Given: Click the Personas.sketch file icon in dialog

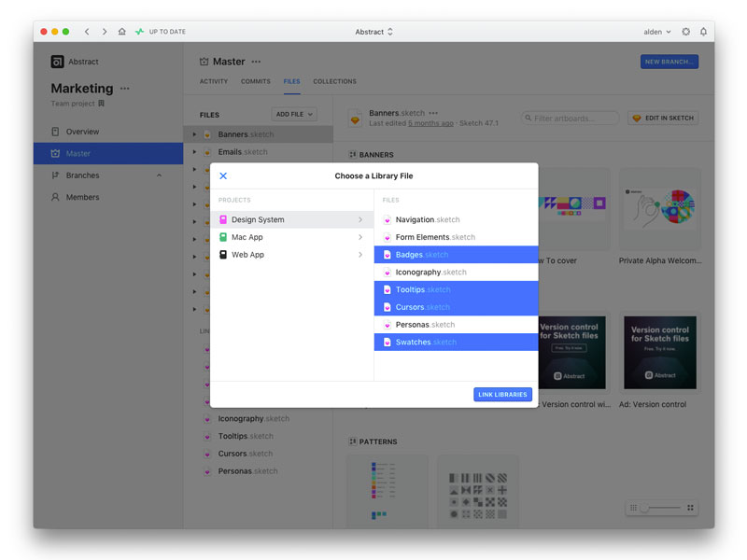Looking at the screenshot, I should pos(388,325).
